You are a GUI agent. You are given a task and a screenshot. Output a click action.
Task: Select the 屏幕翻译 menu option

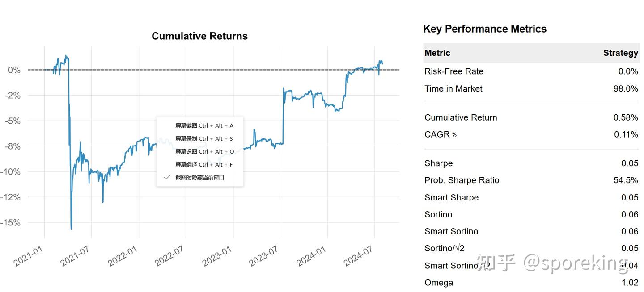(x=204, y=165)
